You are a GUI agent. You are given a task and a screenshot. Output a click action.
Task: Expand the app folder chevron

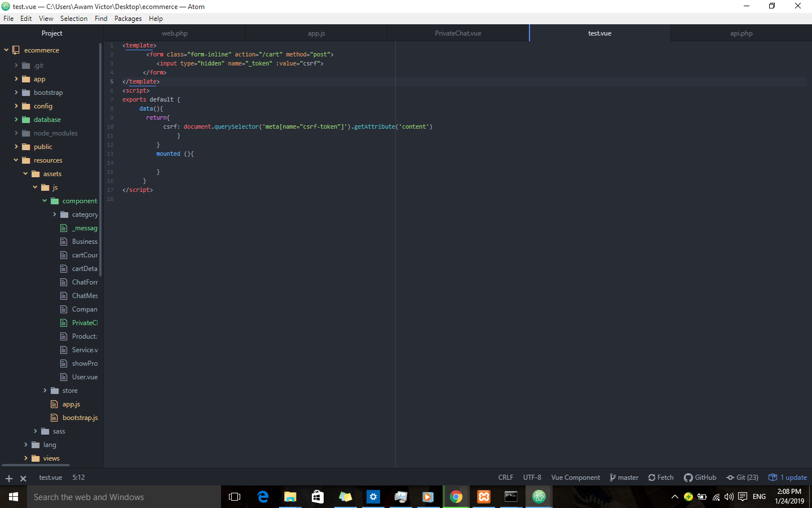(16, 79)
